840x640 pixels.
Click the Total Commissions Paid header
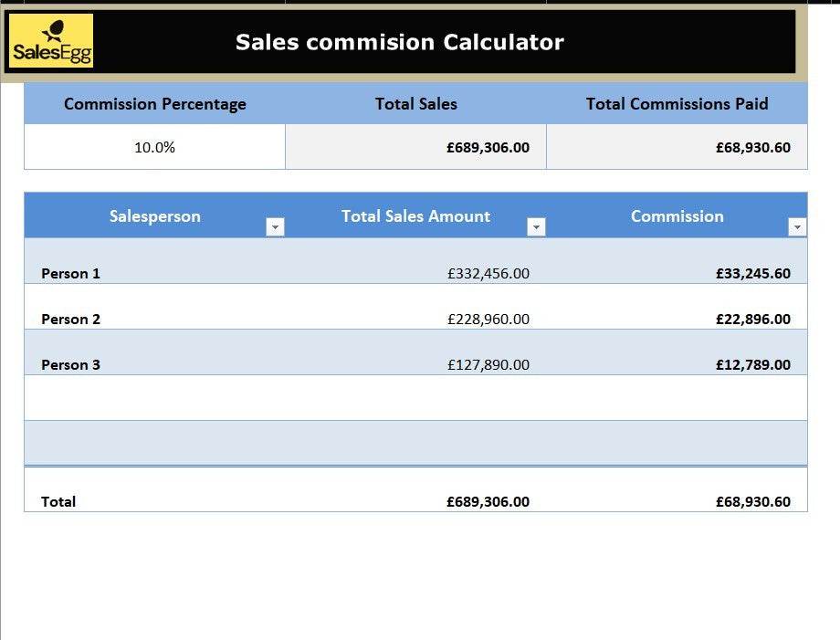[x=677, y=104]
